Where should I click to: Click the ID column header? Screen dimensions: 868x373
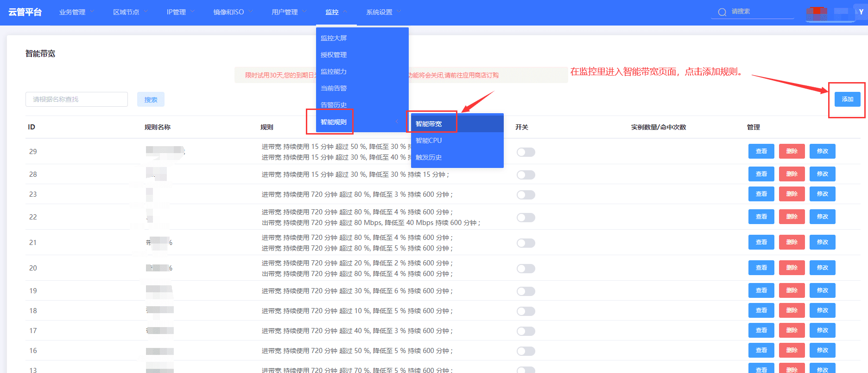(x=32, y=127)
